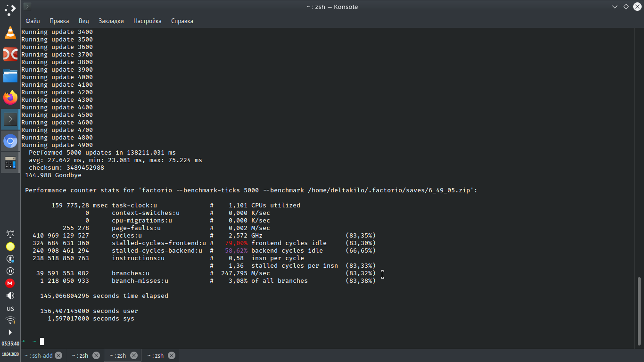
Task: Click the media pause tray icon
Action: (x=10, y=271)
